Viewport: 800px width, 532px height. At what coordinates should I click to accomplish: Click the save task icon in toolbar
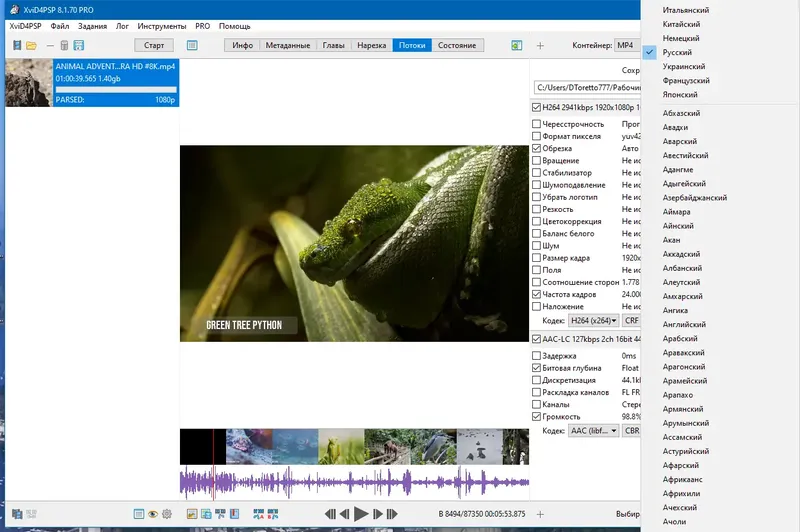78,45
